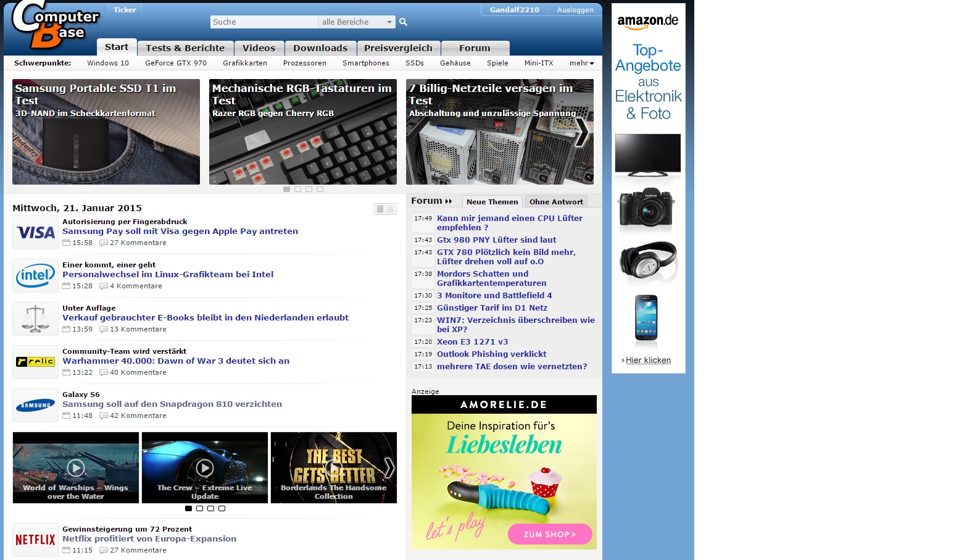
Task: Open the Forum navigation tab
Action: (x=475, y=48)
